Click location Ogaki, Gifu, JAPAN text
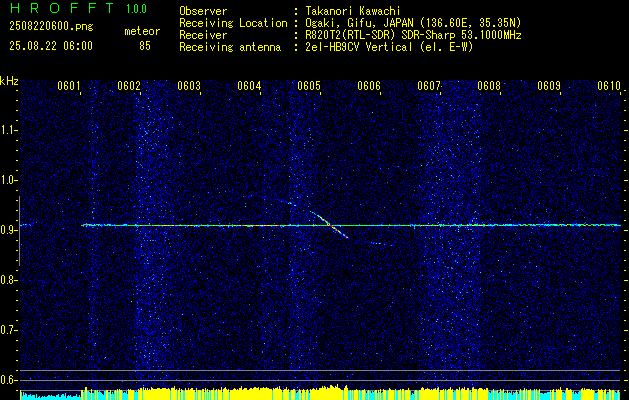Image resolution: width=629 pixels, height=400 pixels. 413,23
